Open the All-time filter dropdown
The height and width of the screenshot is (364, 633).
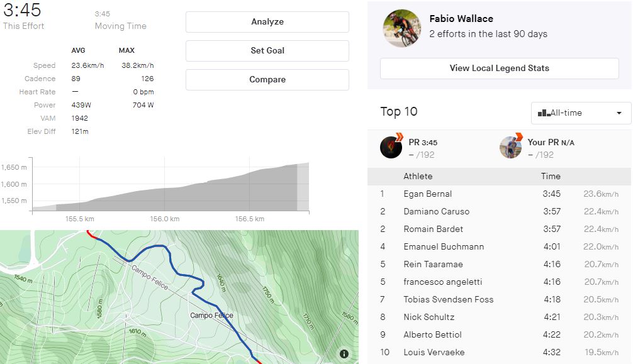[581, 113]
